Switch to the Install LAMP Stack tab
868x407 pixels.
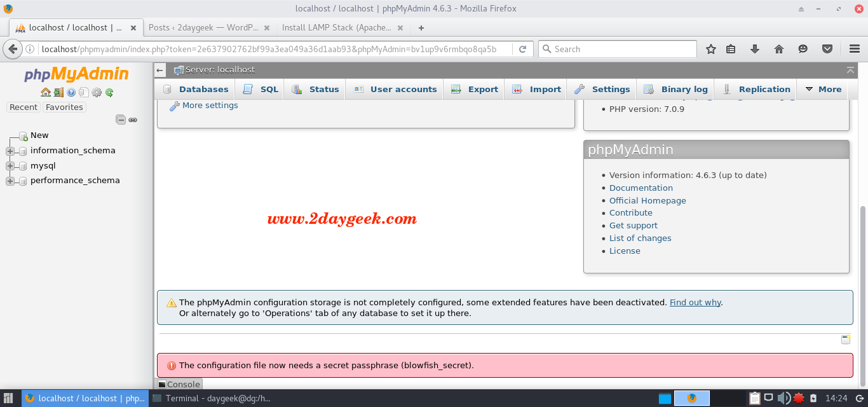(x=342, y=27)
